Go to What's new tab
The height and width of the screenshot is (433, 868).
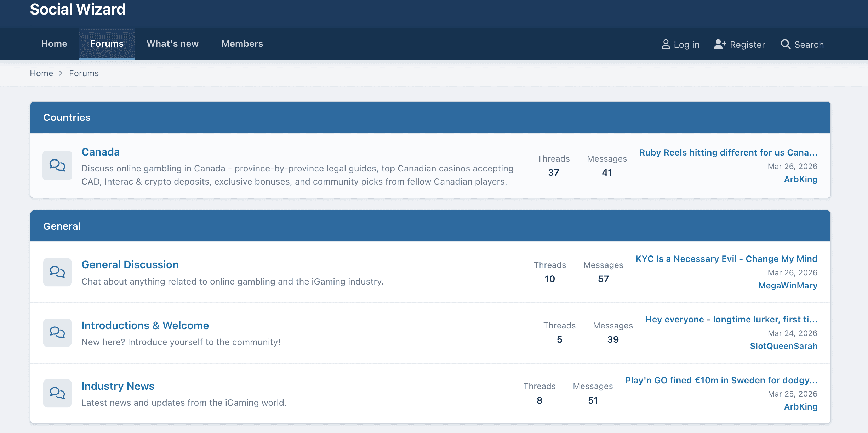(x=172, y=44)
